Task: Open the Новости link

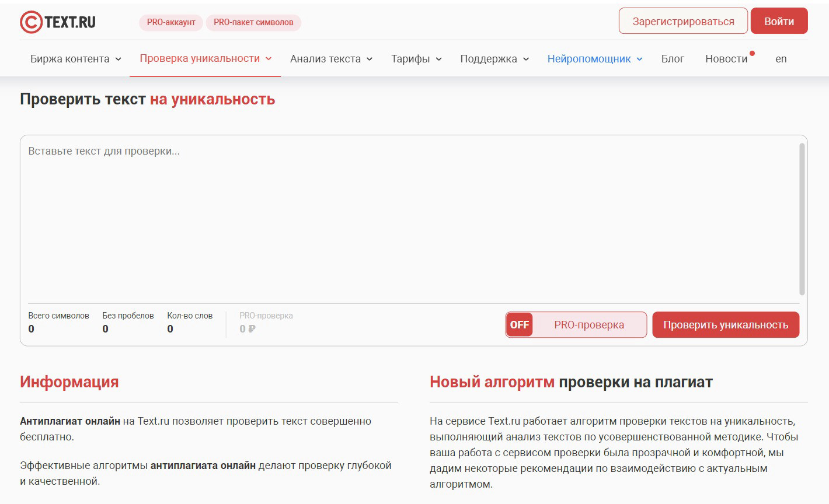Action: tap(726, 59)
